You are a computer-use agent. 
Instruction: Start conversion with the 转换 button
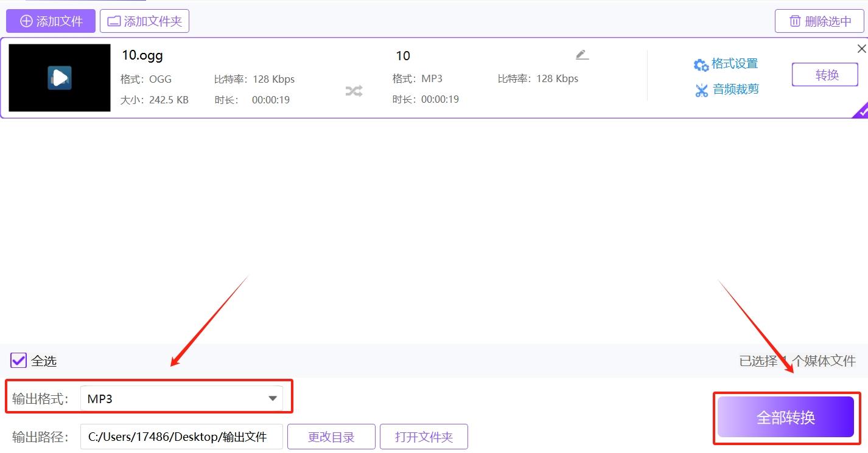tap(824, 74)
